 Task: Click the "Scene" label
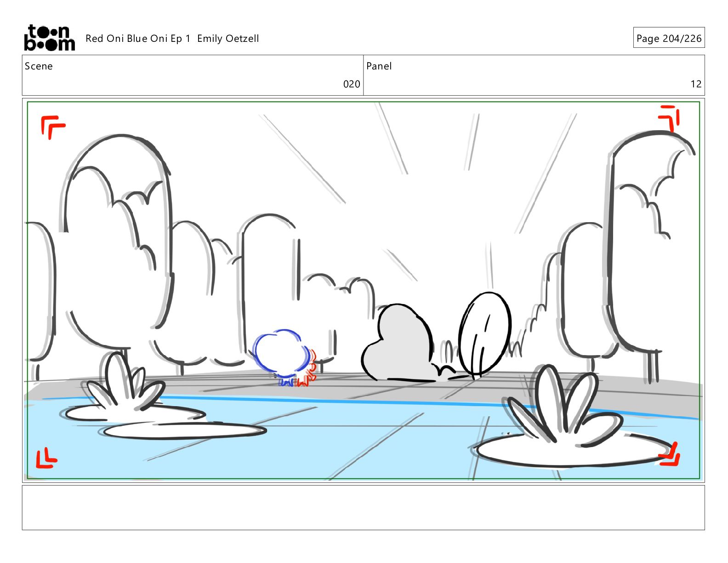click(x=39, y=66)
